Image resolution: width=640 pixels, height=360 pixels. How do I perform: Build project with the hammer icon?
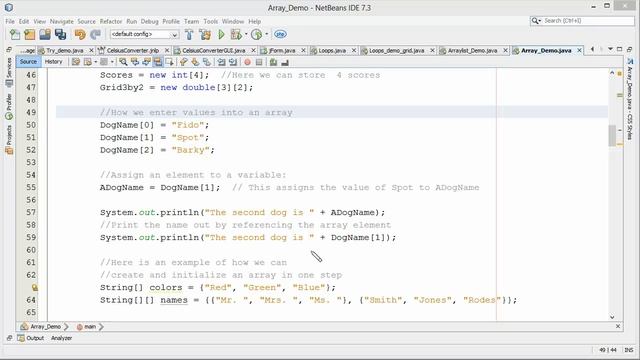[189, 35]
